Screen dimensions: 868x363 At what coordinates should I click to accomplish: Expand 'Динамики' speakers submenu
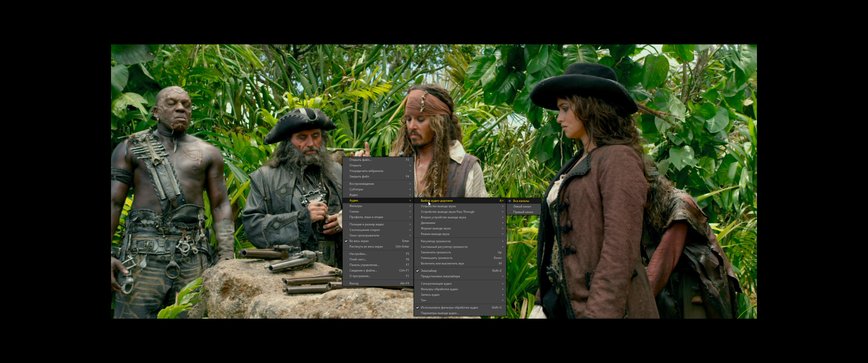[x=428, y=223]
